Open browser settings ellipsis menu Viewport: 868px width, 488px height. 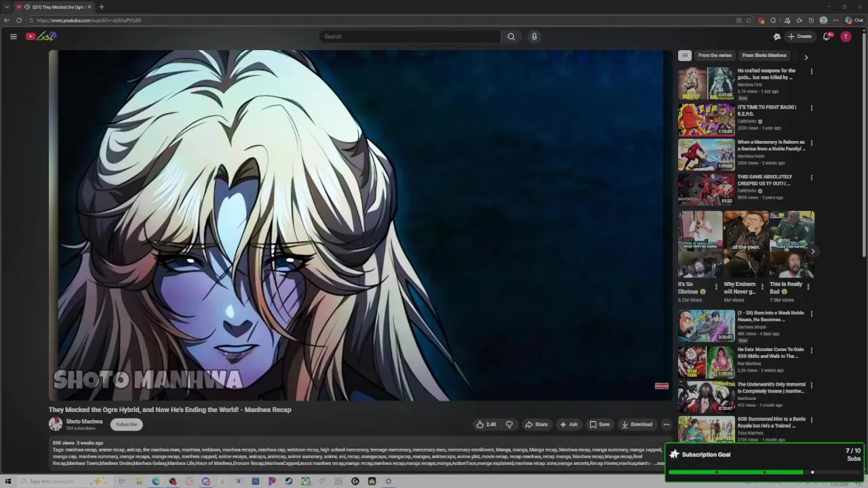pos(835,20)
